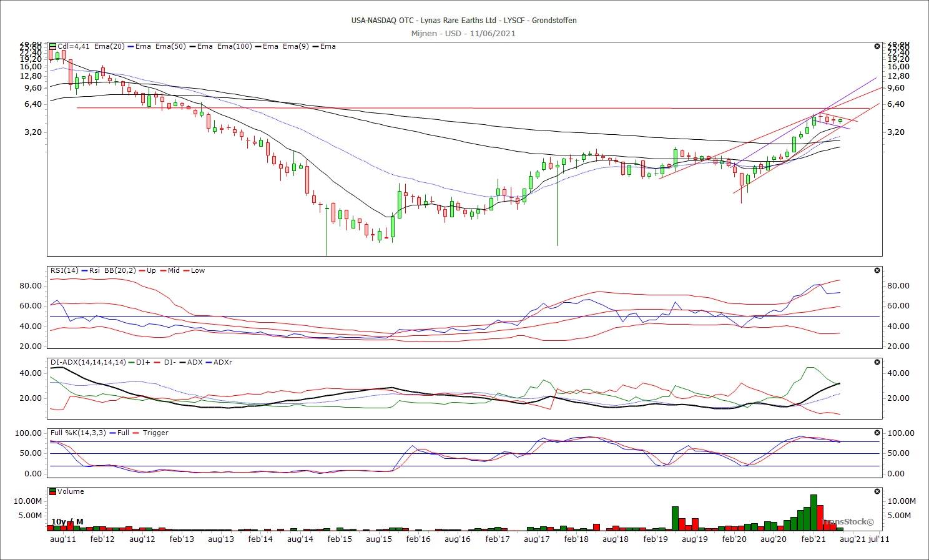Click the DI+ legend entry
The image size is (929, 560).
(x=143, y=362)
